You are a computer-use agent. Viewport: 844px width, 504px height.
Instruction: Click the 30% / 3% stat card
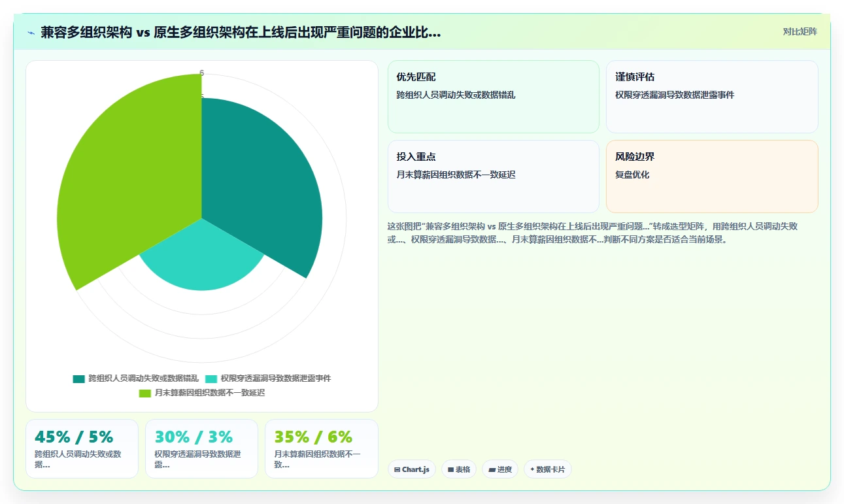201,448
